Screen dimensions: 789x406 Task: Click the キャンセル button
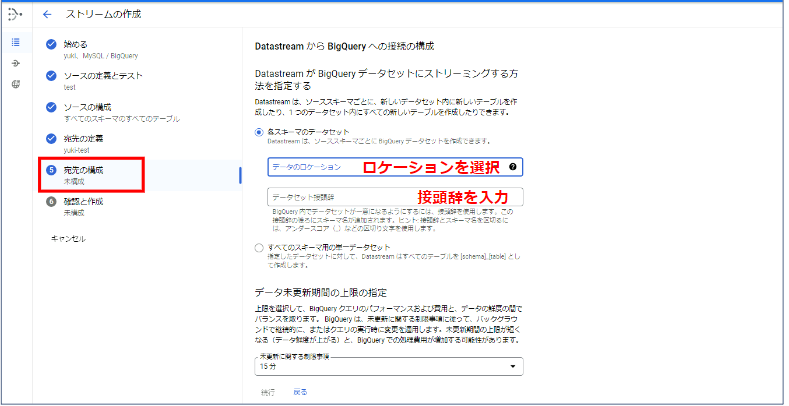click(68, 239)
